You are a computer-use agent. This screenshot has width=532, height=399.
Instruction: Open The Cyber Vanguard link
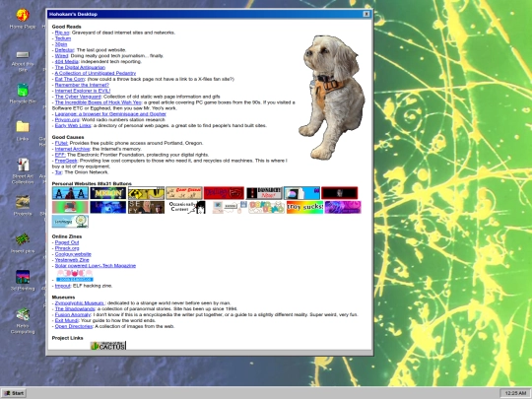tap(78, 97)
